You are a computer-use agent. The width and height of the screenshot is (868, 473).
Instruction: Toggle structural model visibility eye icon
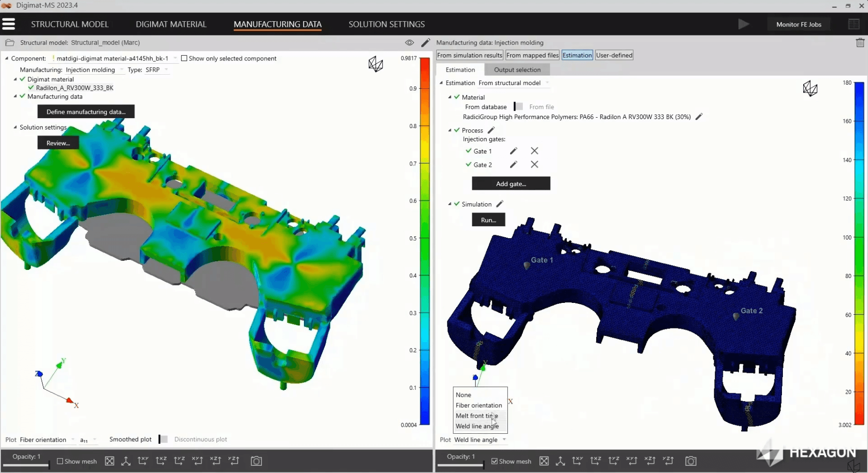(409, 43)
